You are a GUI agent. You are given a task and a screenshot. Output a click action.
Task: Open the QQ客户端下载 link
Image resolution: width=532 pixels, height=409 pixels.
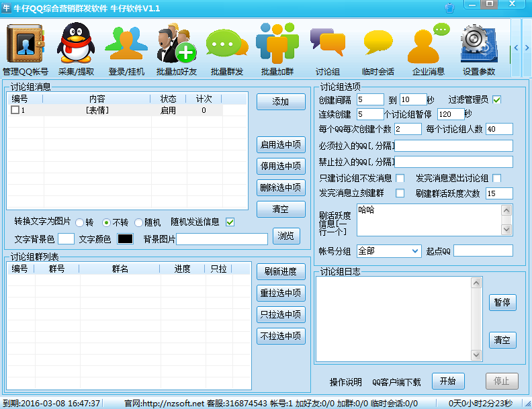click(396, 382)
